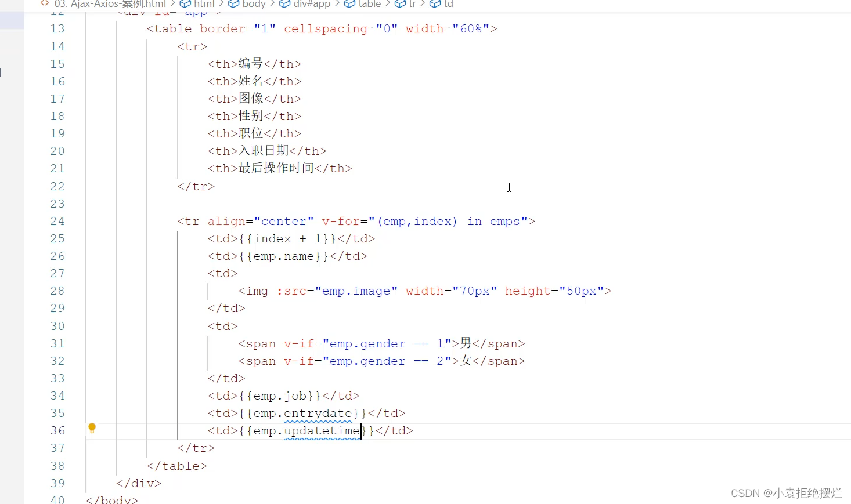Select the table breadcrumb item

click(370, 4)
